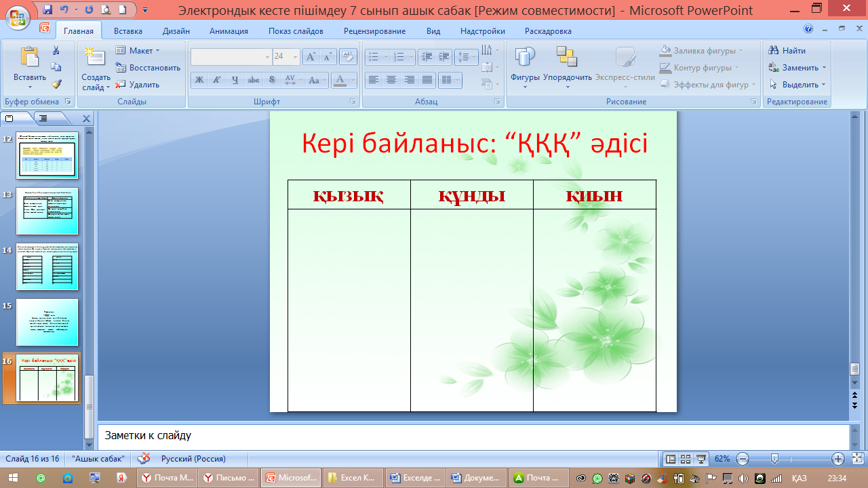Align text to the right
This screenshot has height=488, width=868.
[410, 80]
